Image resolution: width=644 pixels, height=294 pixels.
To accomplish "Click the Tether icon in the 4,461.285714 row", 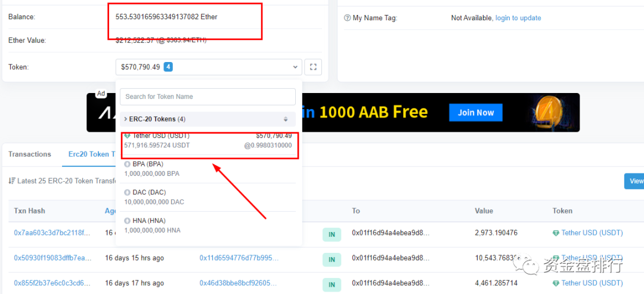I will tap(556, 283).
